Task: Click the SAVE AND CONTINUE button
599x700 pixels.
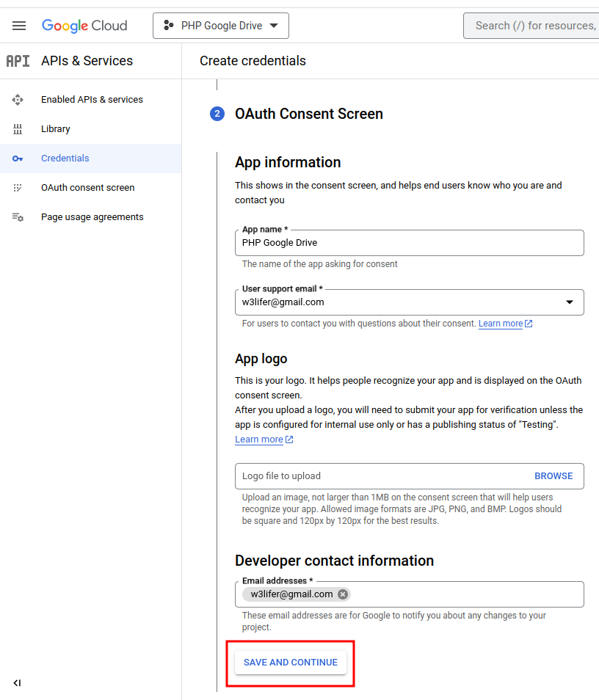Action: click(291, 663)
